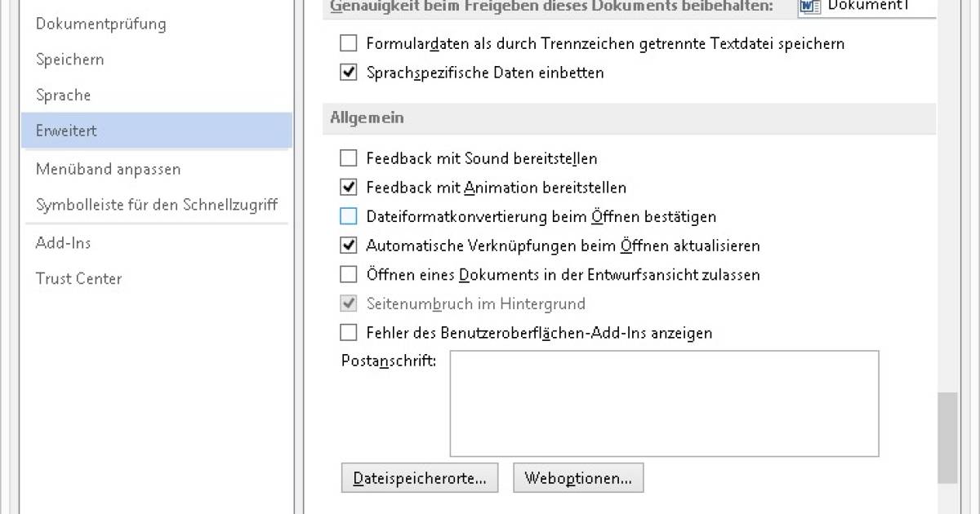Disable Feedback mit Animation bereitstellen
This screenshot has width=980, height=514.
[x=349, y=188]
